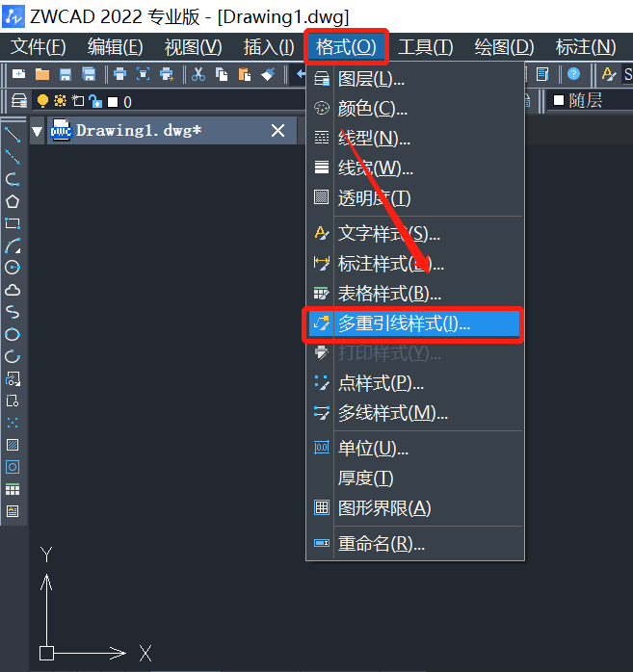
Task: Paste from clipboard
Action: point(245,74)
